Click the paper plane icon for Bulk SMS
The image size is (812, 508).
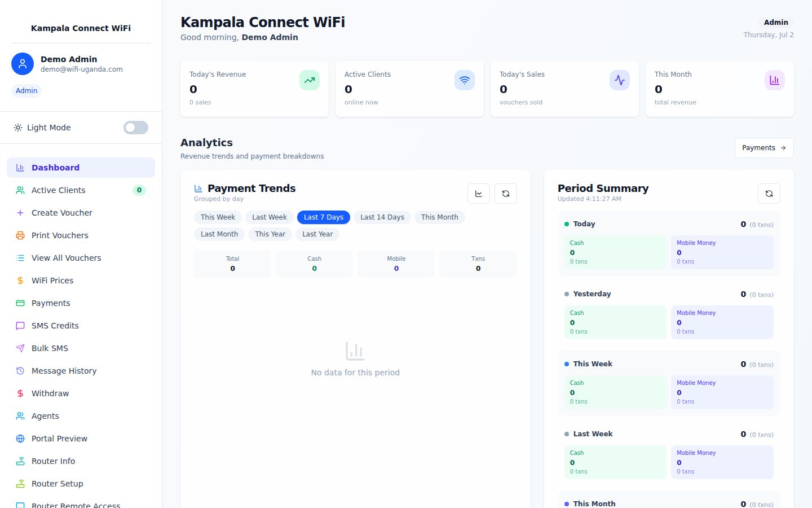click(20, 348)
